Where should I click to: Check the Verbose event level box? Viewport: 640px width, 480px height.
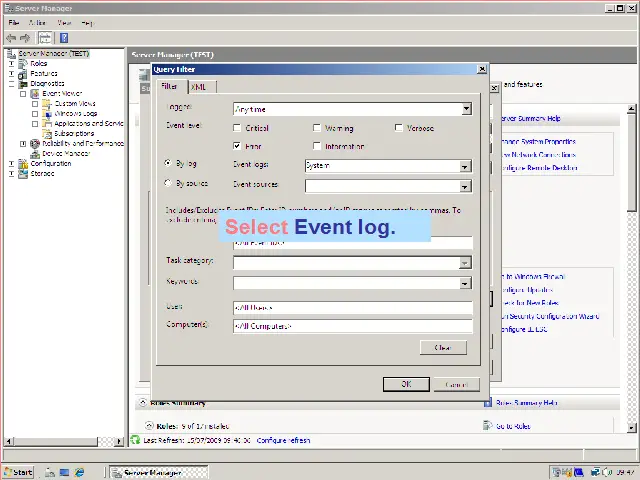click(x=399, y=128)
